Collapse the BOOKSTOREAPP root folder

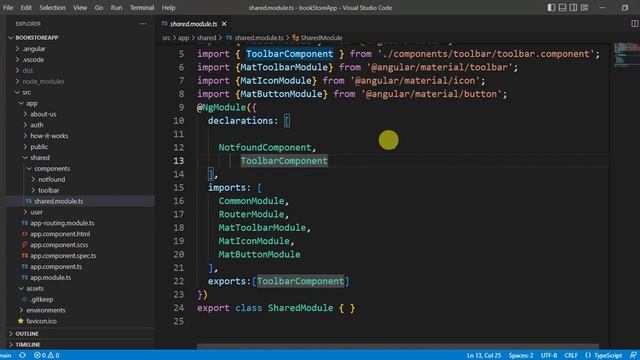click(x=37, y=38)
